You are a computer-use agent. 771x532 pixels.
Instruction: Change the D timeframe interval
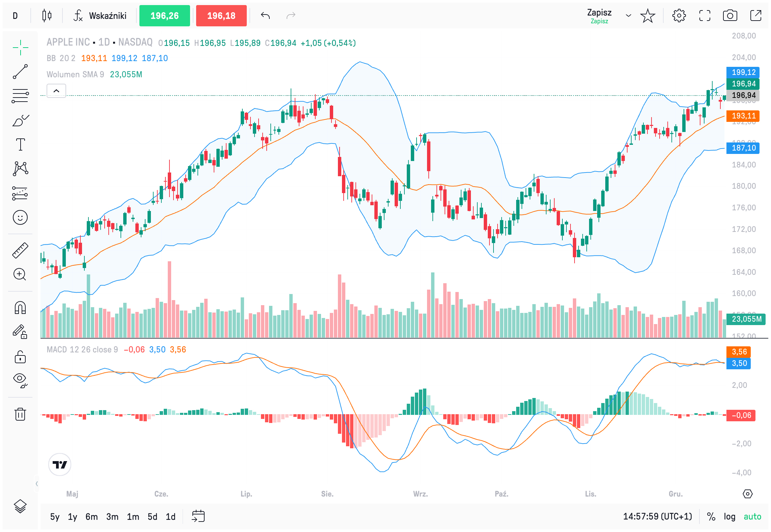pyautogui.click(x=15, y=16)
